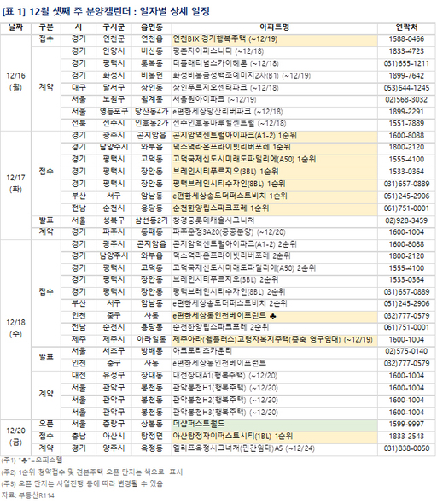
Task: Select 'e편한세상송도더퍼스트비치 1순위' cell
Action: tap(275, 196)
